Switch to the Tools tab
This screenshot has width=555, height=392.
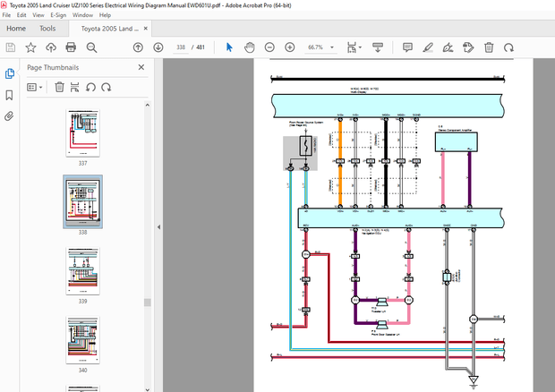(x=47, y=29)
